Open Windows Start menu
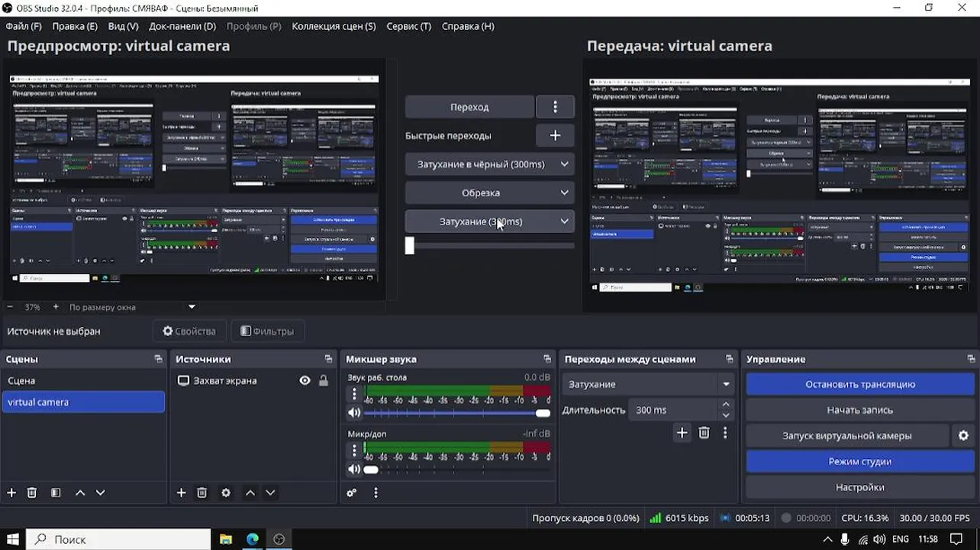Viewport: 980px width, 550px height. (x=13, y=539)
